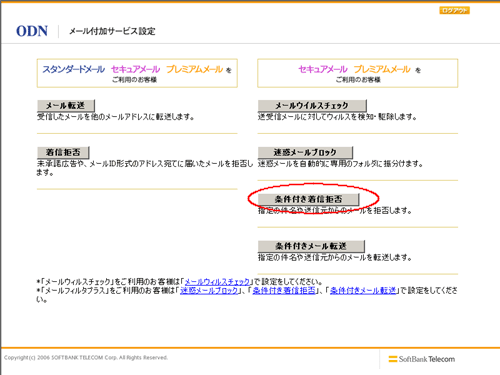Screen dimensions: 500x375
Task: Click the text 指定の件名や送信元からのメールを転送します。
Action: (335, 257)
